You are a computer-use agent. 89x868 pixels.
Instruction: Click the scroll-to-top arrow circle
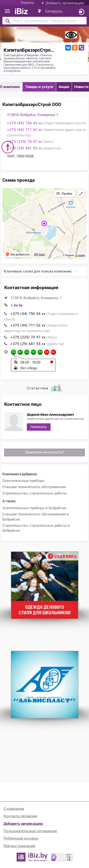coord(7,147)
